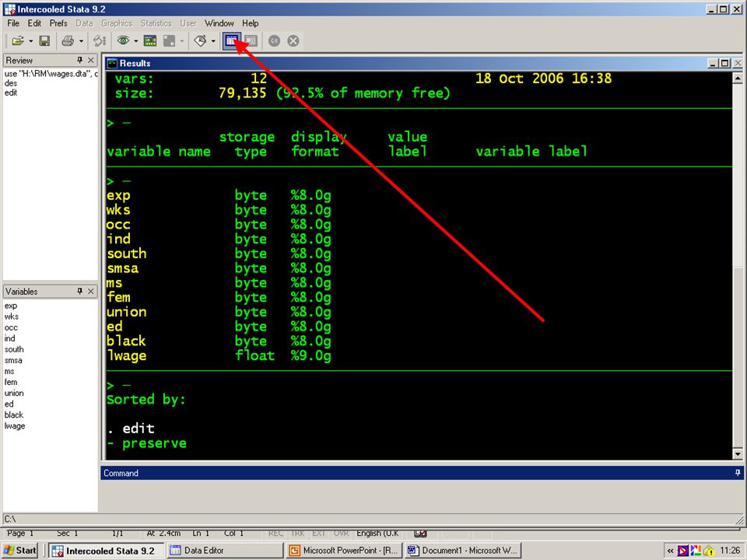Select variable 'ms' in Variables panel
Viewport: 747px width, 560px height.
(x=9, y=372)
